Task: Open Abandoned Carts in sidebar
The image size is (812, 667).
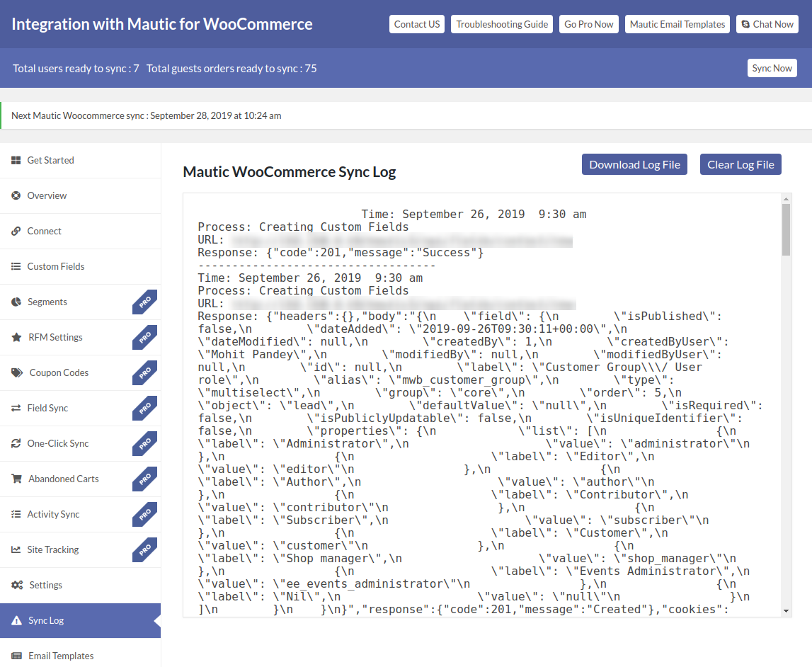Action: (80, 479)
